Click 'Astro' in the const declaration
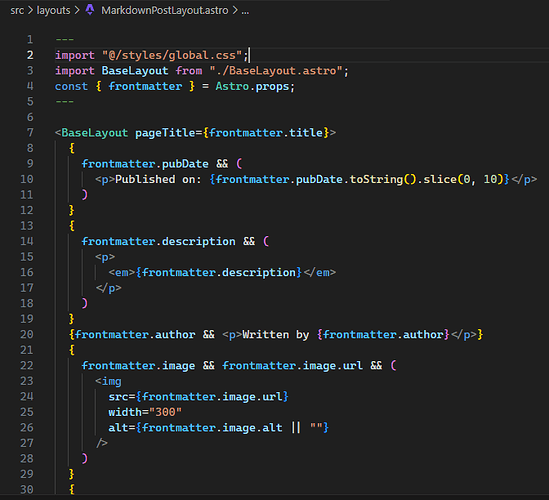Image resolution: width=549 pixels, height=500 pixels. (x=232, y=86)
